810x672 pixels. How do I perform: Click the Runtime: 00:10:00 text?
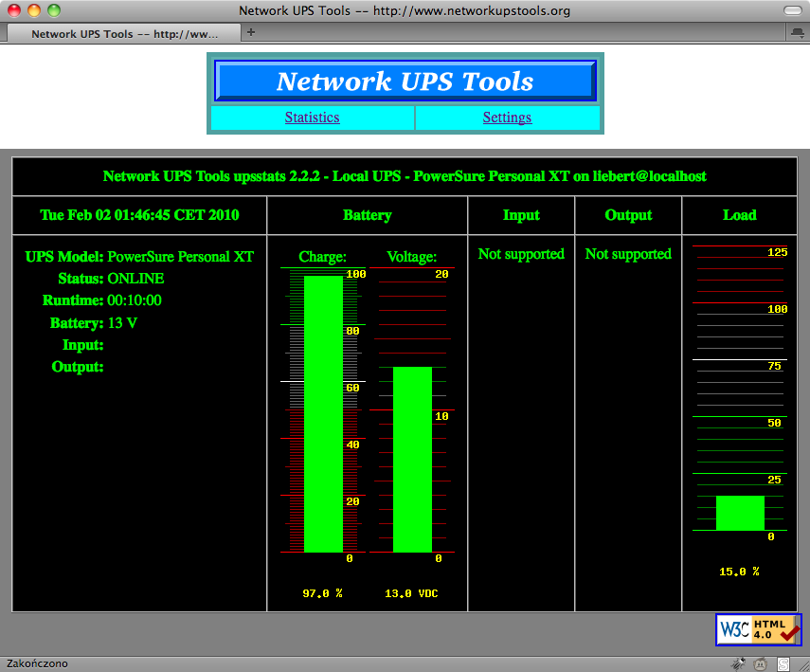point(101,300)
